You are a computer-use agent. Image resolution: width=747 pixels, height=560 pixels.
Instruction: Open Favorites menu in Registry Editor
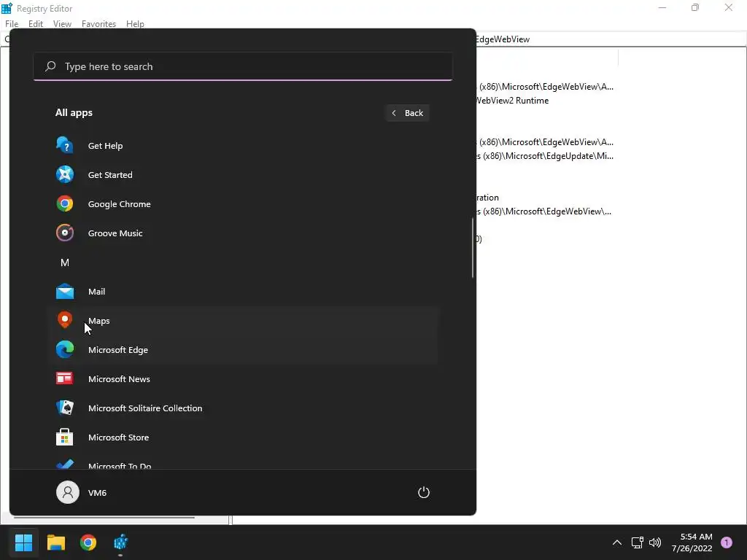(98, 24)
